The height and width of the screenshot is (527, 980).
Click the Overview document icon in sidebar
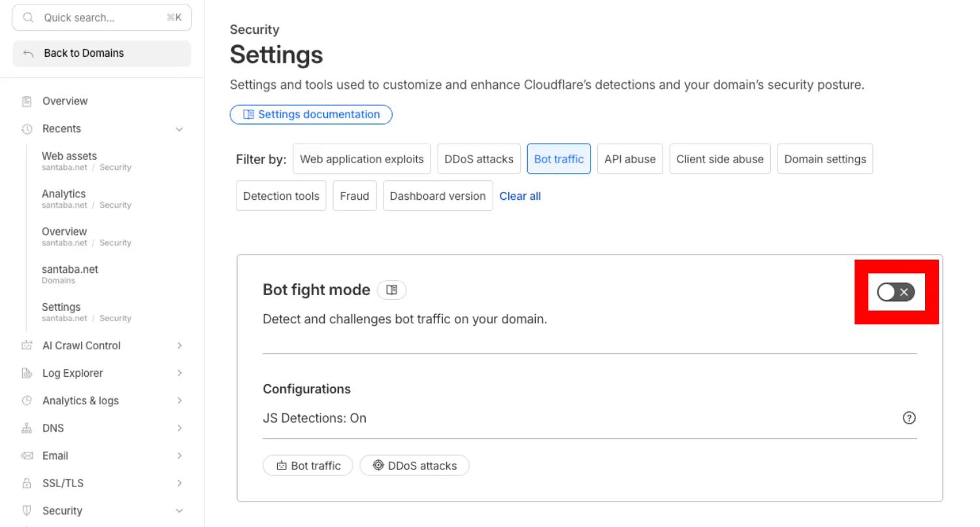(x=27, y=101)
